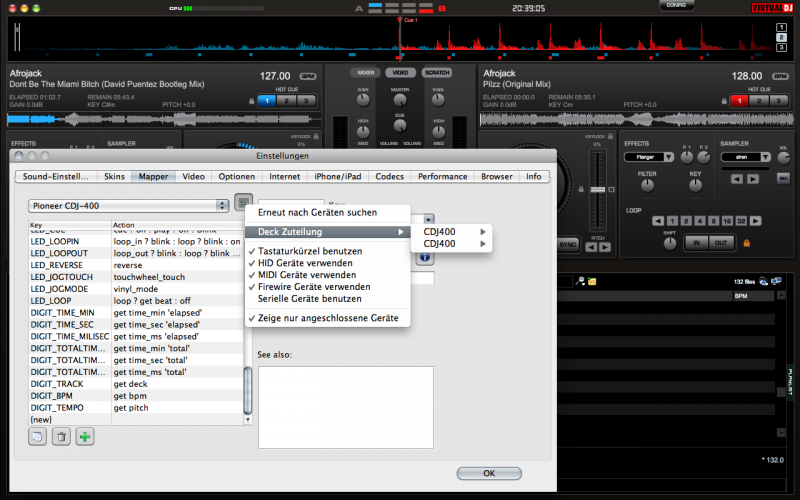Viewport: 800px width, 500px height.
Task: Set loop IN point
Action: (x=696, y=243)
